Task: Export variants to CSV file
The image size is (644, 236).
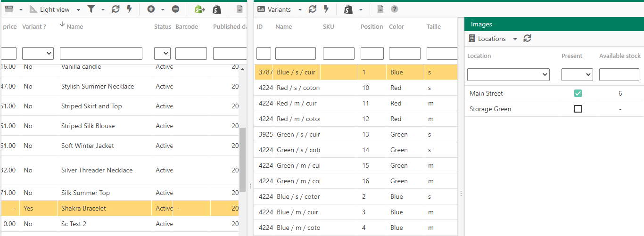Action: (x=380, y=9)
